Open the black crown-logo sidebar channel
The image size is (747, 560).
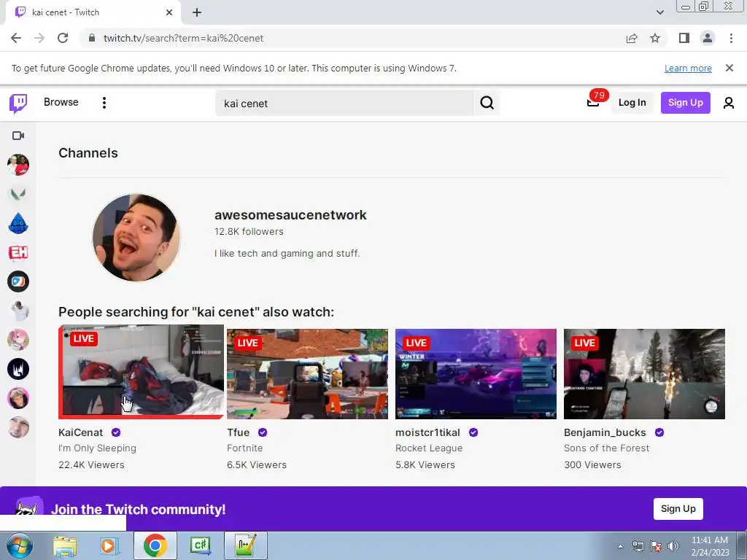coord(18,369)
